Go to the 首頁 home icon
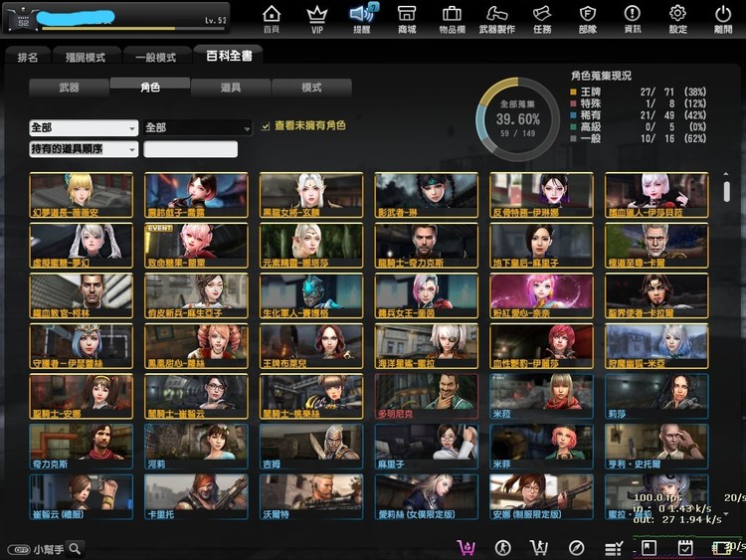 click(x=272, y=19)
